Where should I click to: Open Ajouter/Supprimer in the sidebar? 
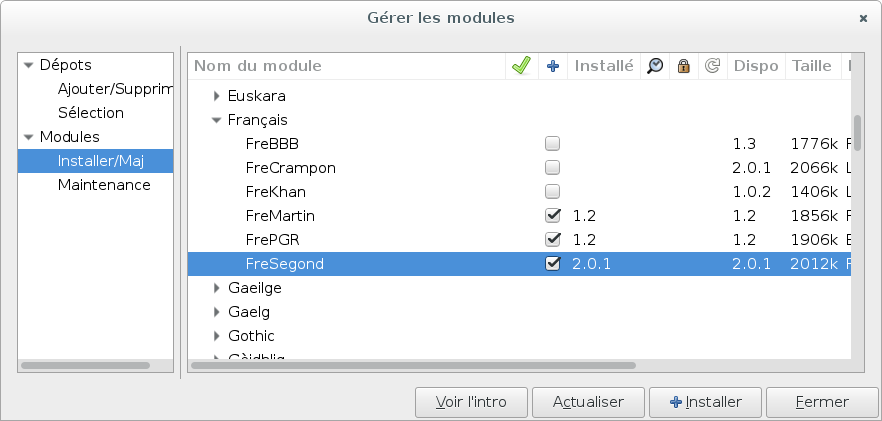[115, 89]
